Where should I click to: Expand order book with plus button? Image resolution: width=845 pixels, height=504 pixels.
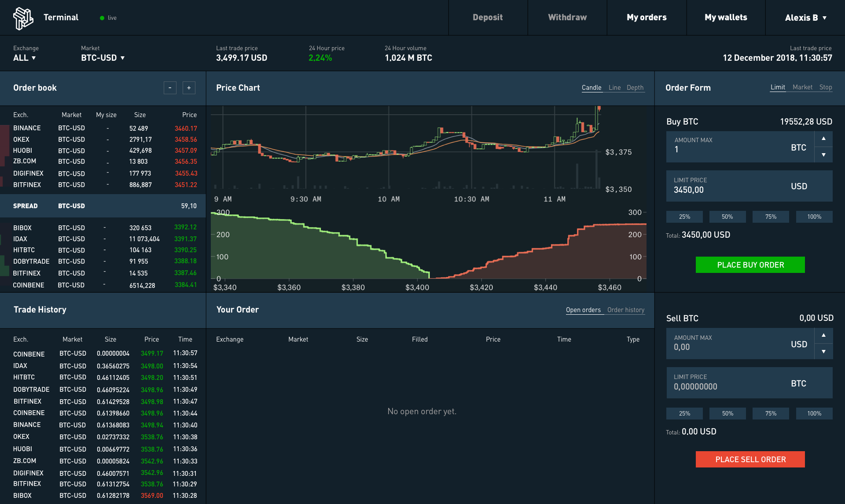tap(189, 88)
